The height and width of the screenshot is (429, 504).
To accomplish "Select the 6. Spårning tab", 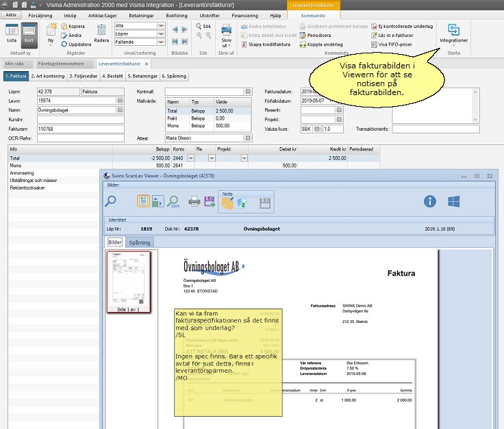I will coord(174,76).
